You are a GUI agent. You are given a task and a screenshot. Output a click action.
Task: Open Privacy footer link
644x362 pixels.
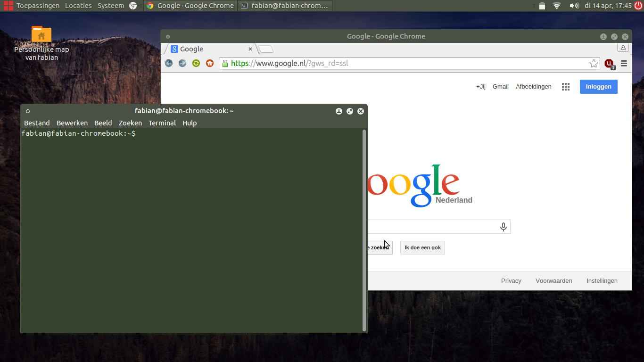[511, 281]
